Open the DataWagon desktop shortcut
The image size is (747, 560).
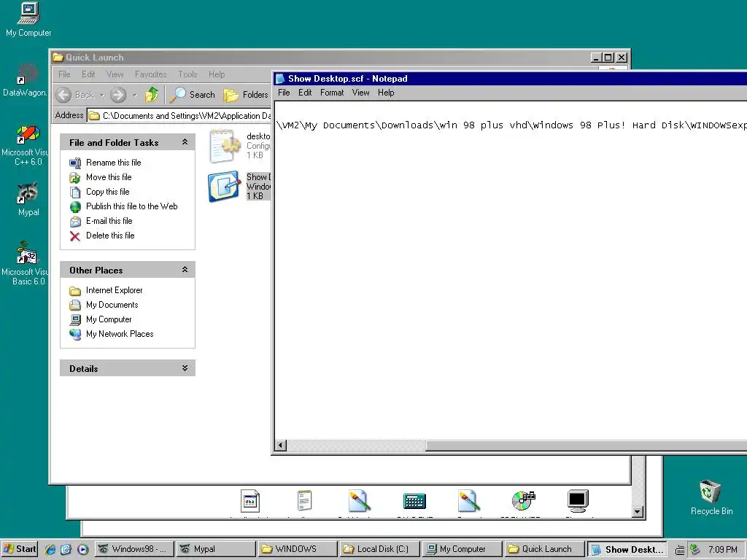26,80
